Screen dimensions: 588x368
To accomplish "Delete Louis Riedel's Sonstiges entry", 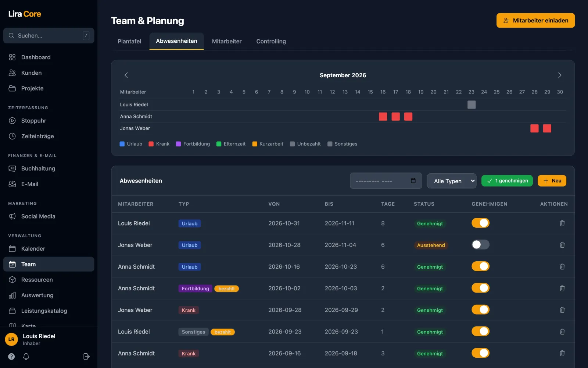I will (x=562, y=332).
